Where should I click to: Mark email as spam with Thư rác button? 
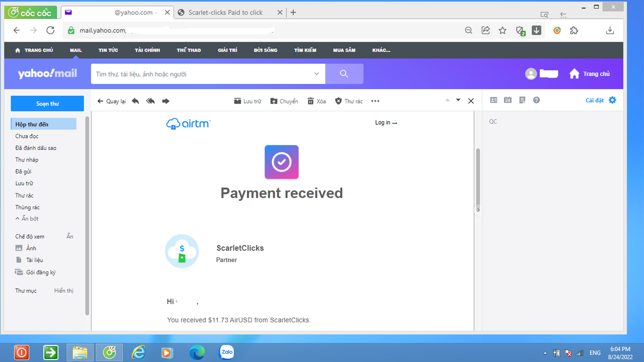[x=349, y=101]
